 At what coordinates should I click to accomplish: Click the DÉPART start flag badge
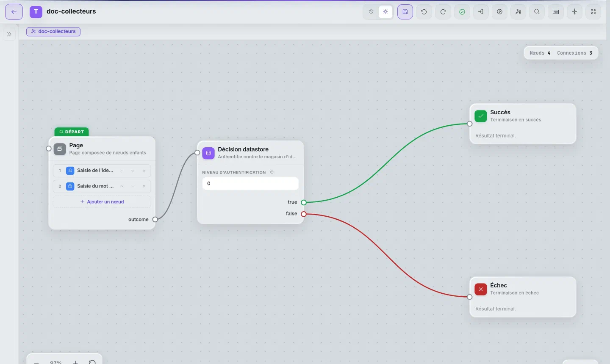[x=72, y=132]
